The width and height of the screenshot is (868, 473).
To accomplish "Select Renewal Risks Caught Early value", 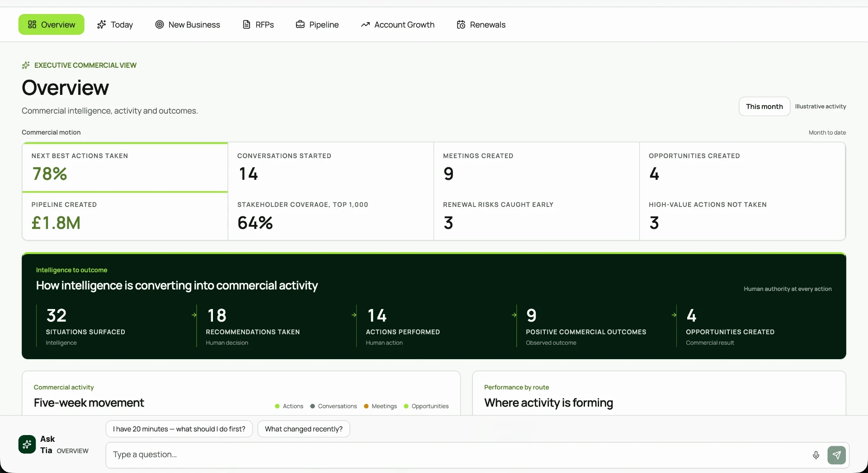I will pyautogui.click(x=448, y=223).
